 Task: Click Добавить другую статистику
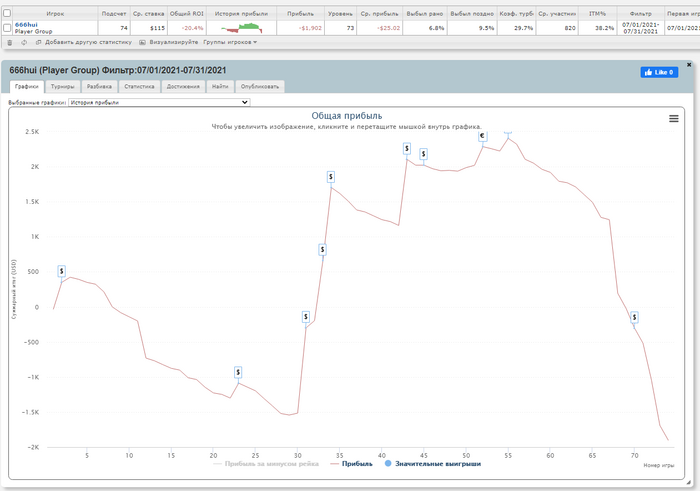click(88, 42)
